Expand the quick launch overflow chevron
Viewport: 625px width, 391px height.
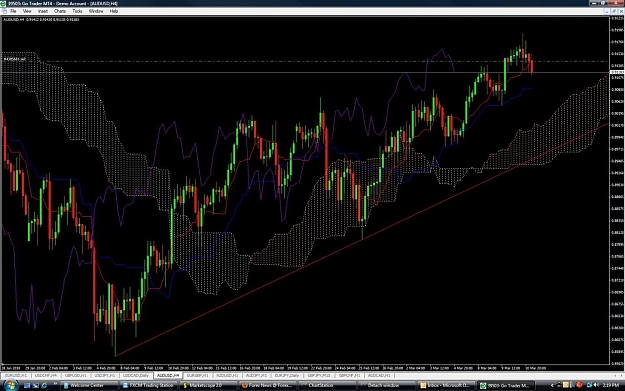[55, 384]
